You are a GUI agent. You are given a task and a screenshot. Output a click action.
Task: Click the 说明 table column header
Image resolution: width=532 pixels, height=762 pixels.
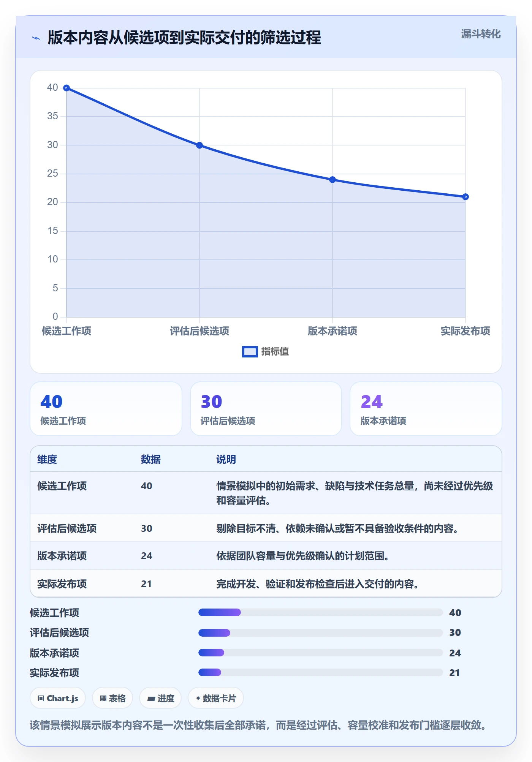tap(226, 459)
